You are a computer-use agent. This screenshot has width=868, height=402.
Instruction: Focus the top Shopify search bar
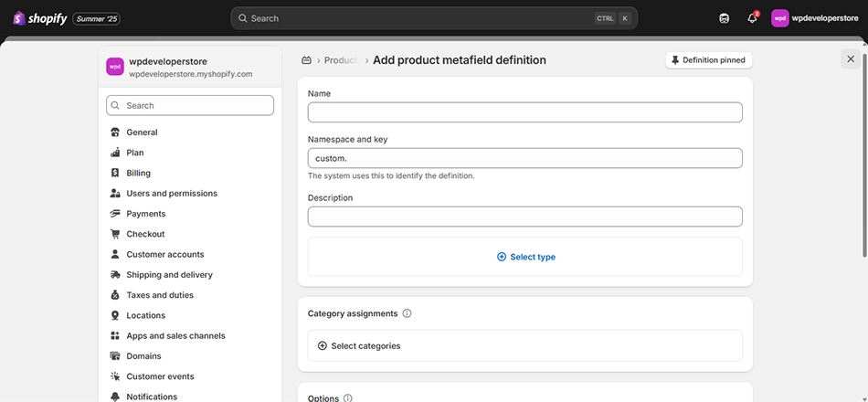point(434,18)
